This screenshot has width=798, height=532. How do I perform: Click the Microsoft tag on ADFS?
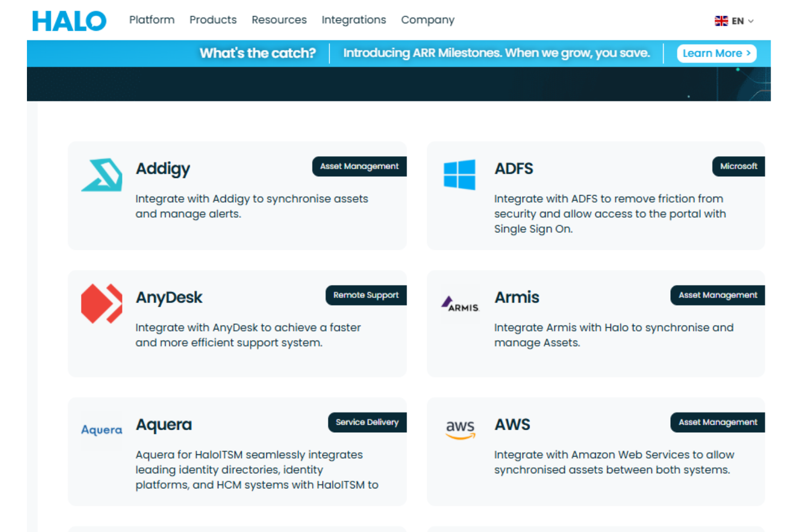coord(739,167)
